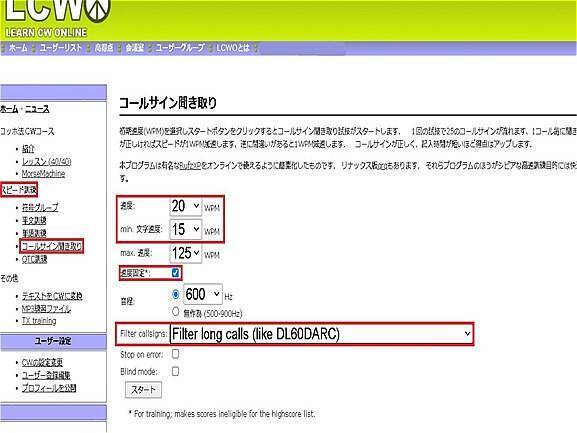The image size is (577, 433).
Task: Open ホーム in the top navigation bar
Action: click(x=18, y=48)
